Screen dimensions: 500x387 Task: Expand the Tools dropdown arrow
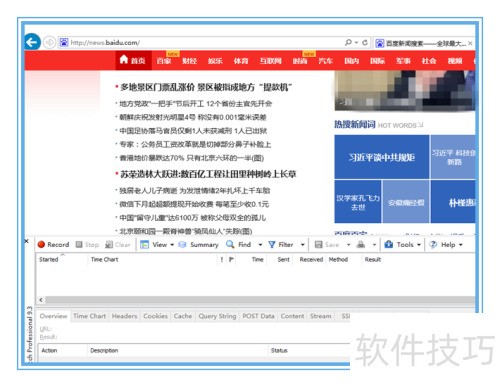tap(419, 245)
